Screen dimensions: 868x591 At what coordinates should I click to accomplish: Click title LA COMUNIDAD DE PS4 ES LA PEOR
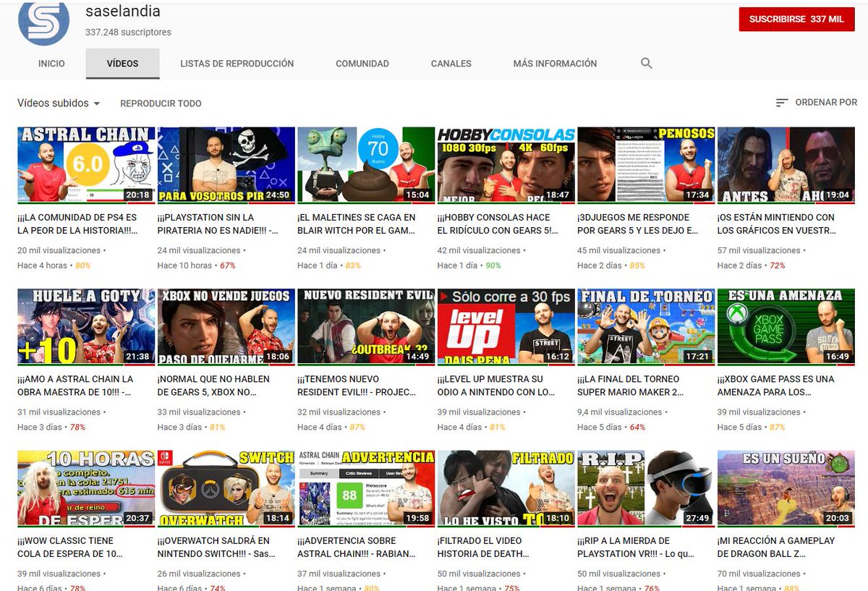pos(77,224)
